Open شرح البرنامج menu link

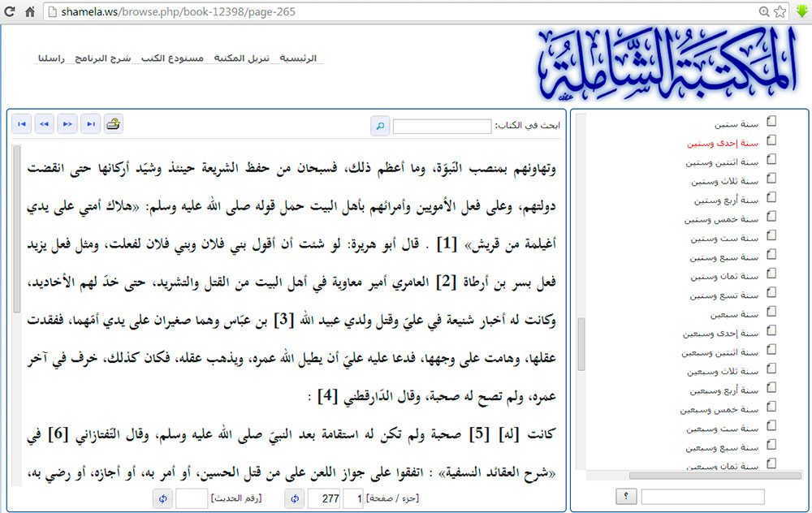click(102, 58)
